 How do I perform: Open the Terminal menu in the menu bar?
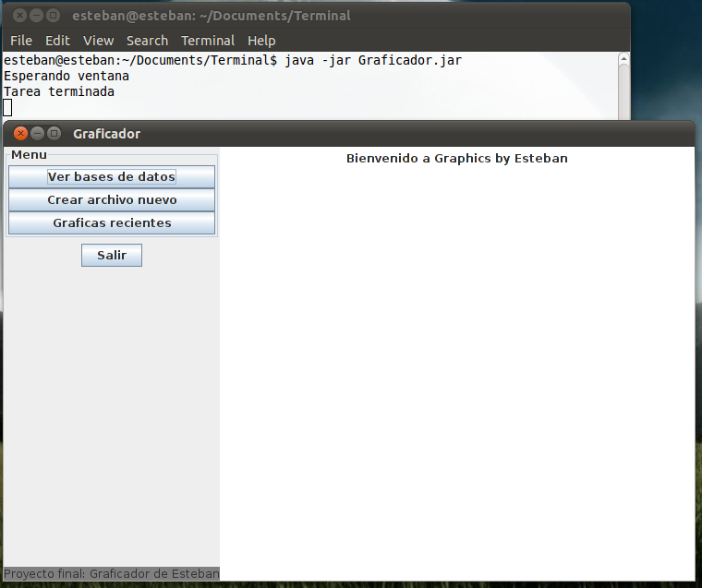208,41
